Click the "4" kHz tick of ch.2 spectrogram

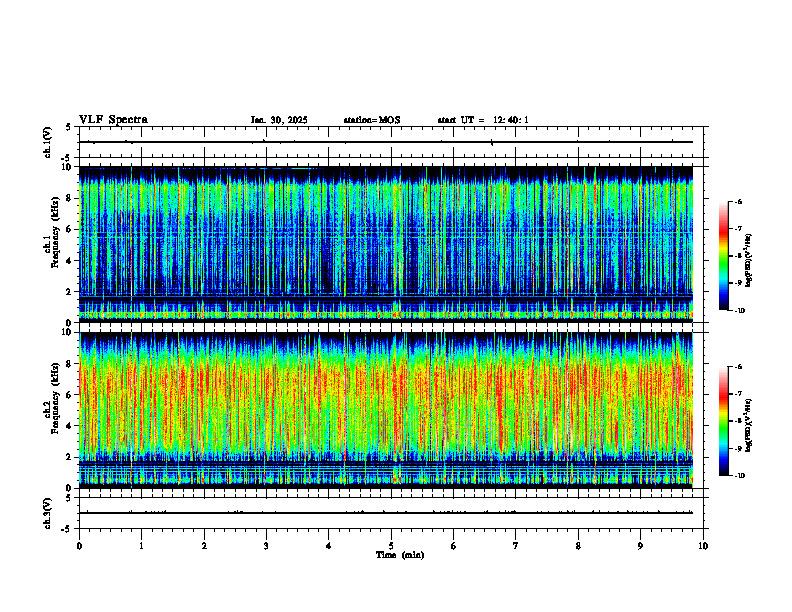coord(70,426)
